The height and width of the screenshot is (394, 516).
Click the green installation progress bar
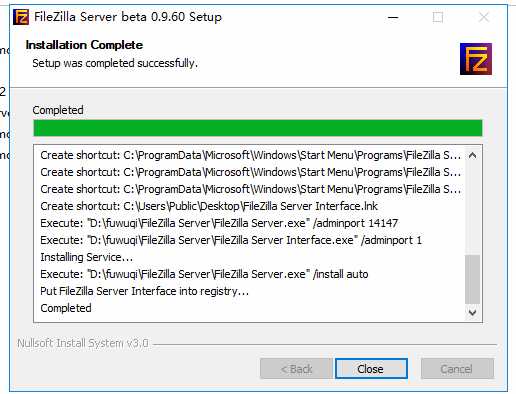258,128
